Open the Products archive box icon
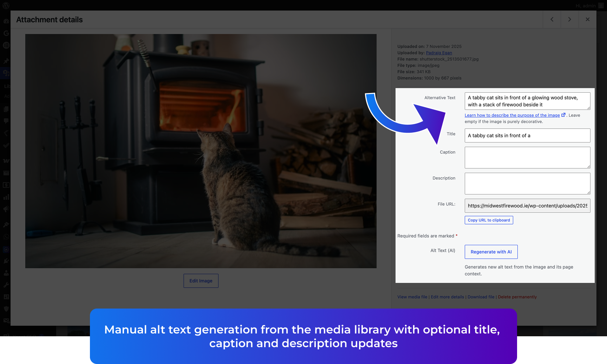This screenshot has width=607, height=364. click(x=6, y=173)
